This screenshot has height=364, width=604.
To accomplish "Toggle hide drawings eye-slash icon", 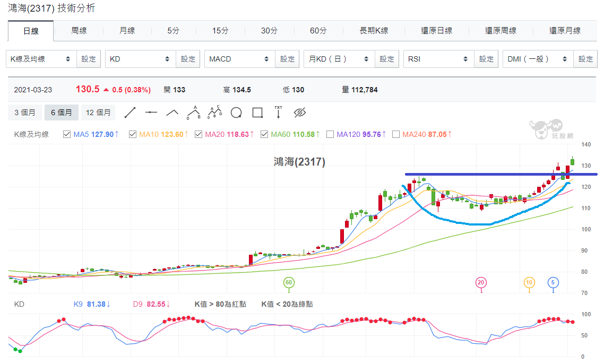I will [300, 112].
